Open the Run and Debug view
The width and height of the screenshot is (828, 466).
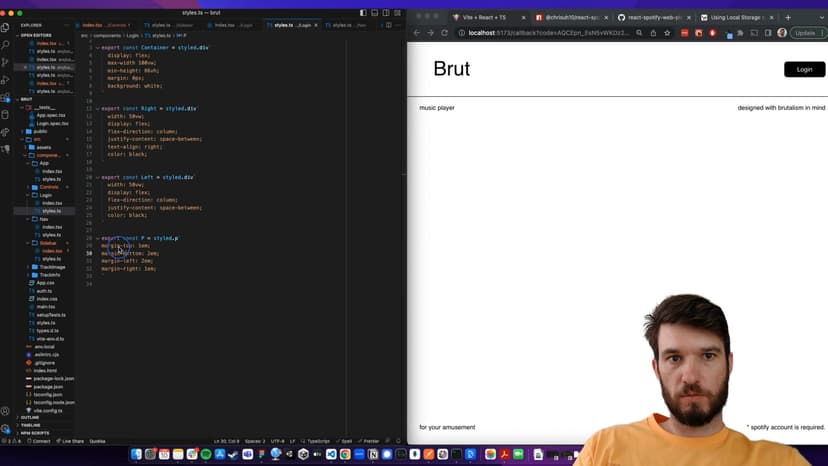click(x=6, y=80)
